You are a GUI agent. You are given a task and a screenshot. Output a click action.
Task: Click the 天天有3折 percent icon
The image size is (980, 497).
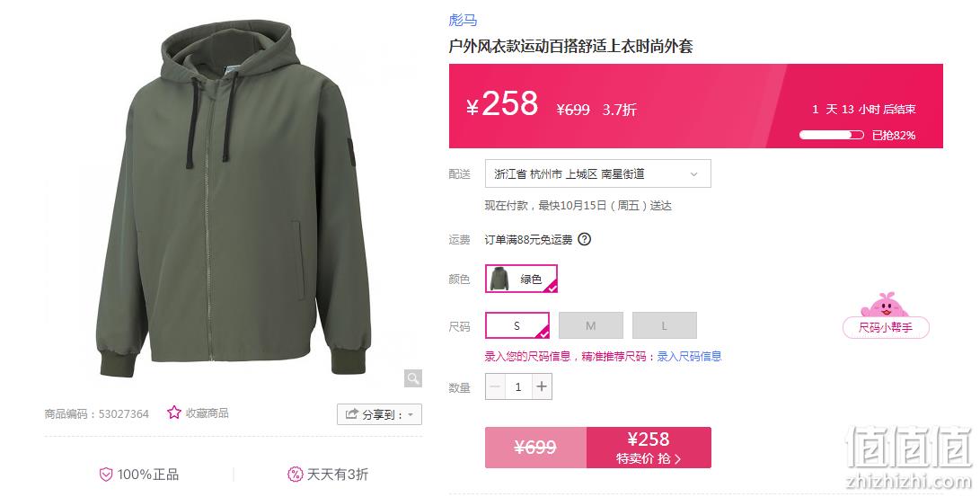(295, 475)
